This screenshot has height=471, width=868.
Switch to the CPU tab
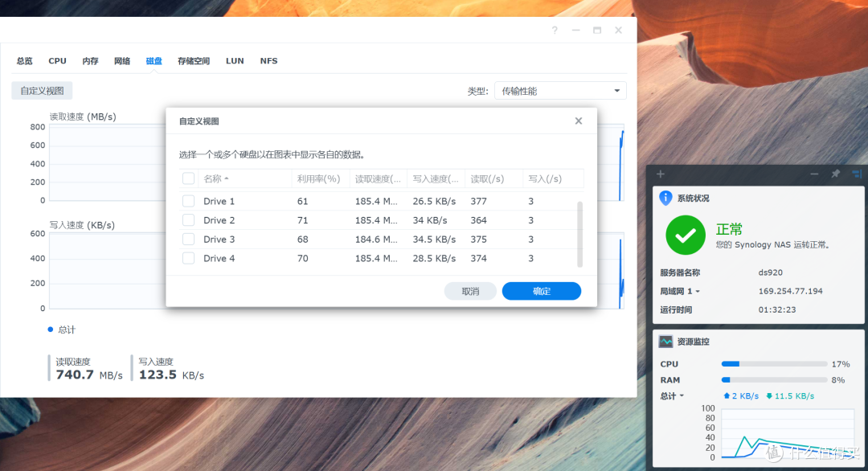tap(56, 60)
